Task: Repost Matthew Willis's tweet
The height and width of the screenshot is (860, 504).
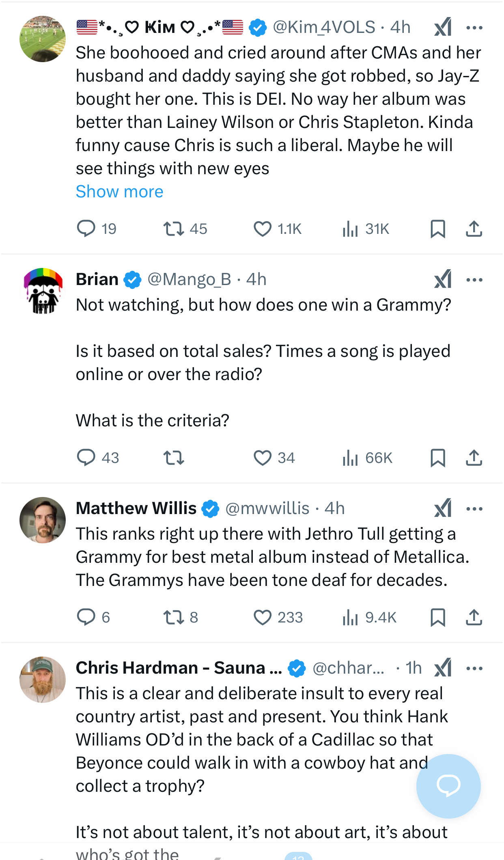Action: tap(174, 617)
